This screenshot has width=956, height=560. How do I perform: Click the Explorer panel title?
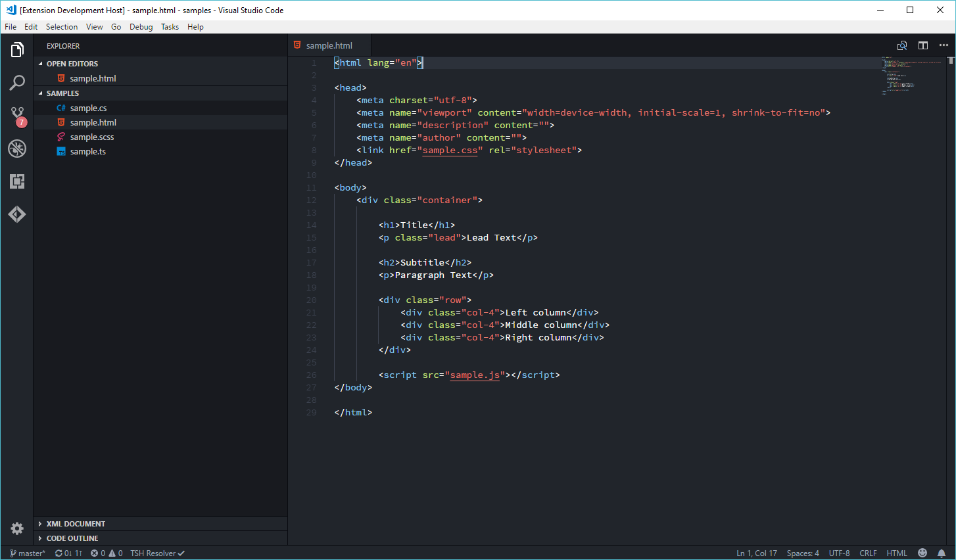pyautogui.click(x=63, y=46)
